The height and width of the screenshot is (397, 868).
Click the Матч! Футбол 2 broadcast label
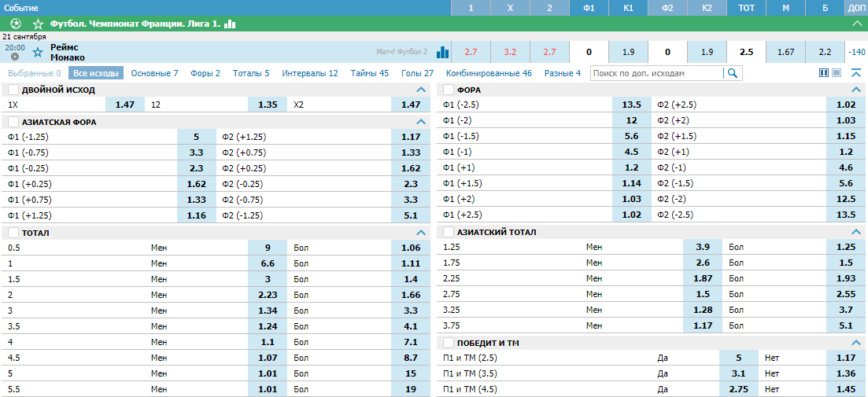click(x=402, y=51)
